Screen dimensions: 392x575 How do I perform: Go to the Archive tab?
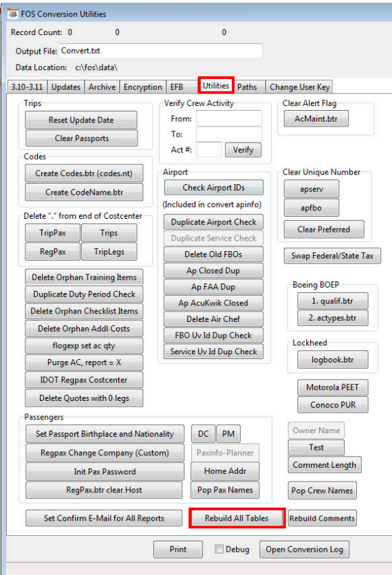(x=102, y=87)
